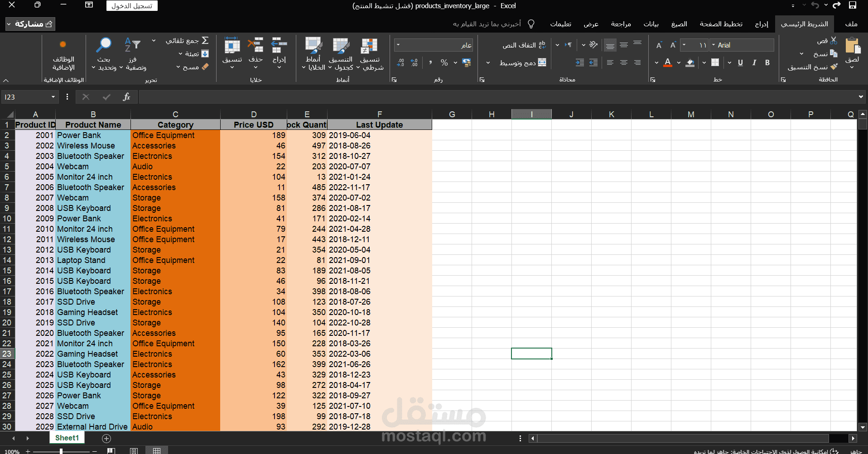Open the Arial font name dropdown
The image size is (868, 454).
click(714, 45)
